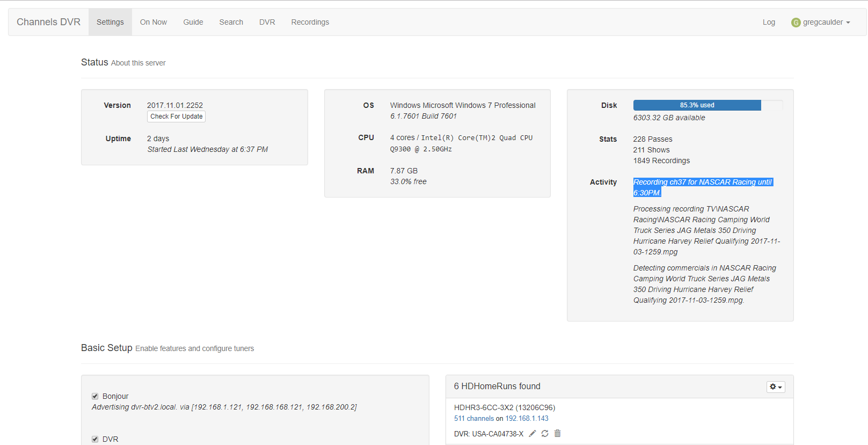868x445 pixels.
Task: Open the 192.168.1.143 device link
Action: tap(527, 418)
